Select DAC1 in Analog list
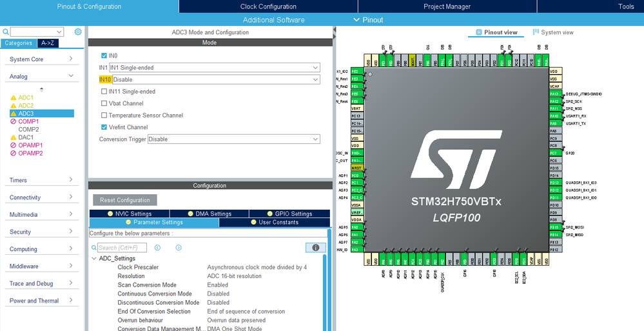644x331 pixels. (26, 137)
